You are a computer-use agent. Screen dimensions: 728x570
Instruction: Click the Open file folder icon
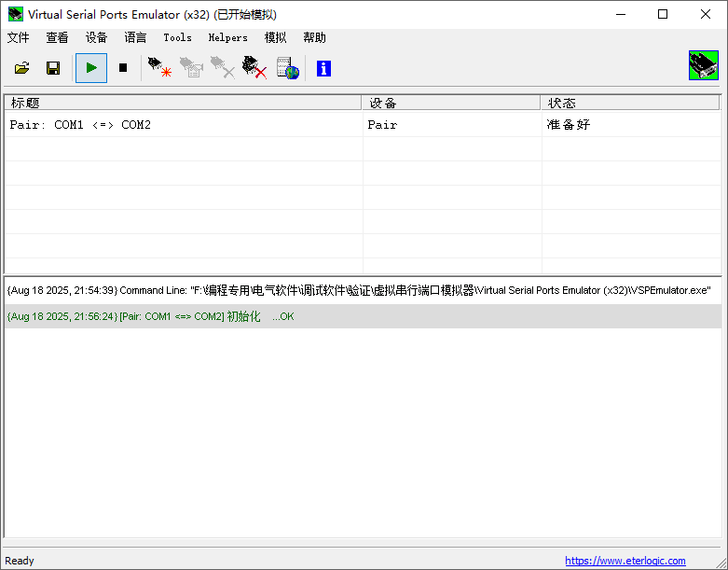(x=22, y=68)
